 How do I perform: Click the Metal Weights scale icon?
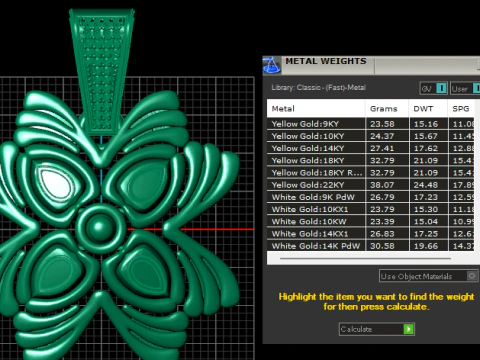click(272, 65)
